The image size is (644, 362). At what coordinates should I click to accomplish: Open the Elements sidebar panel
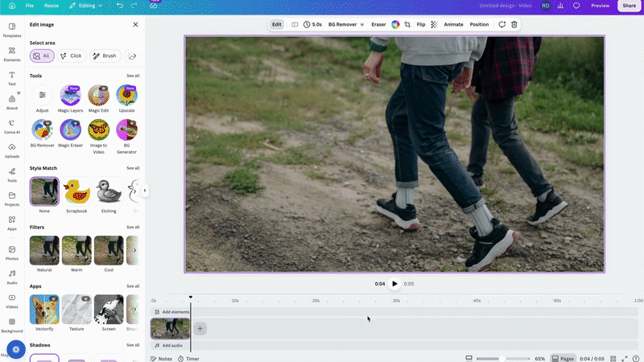(12, 54)
